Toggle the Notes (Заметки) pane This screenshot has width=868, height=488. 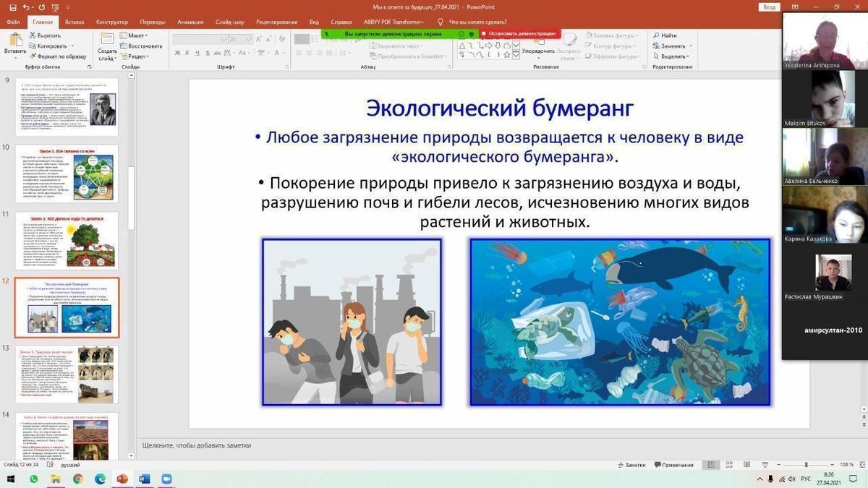[631, 465]
